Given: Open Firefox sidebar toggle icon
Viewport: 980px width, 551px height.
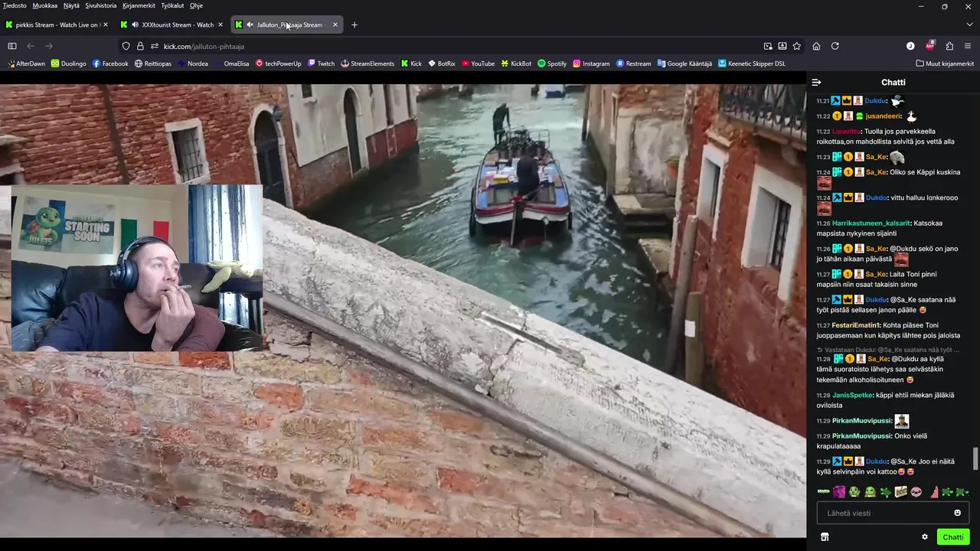Looking at the screenshot, I should [12, 46].
